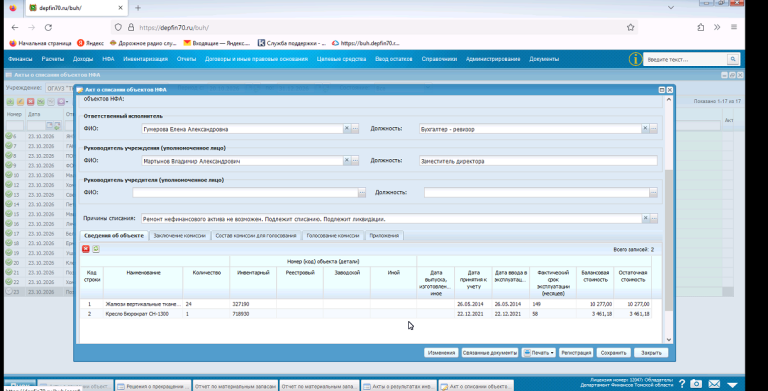This screenshot has height=391, width=768.
Task: Reload the page in browser toolbar
Action: (48, 27)
